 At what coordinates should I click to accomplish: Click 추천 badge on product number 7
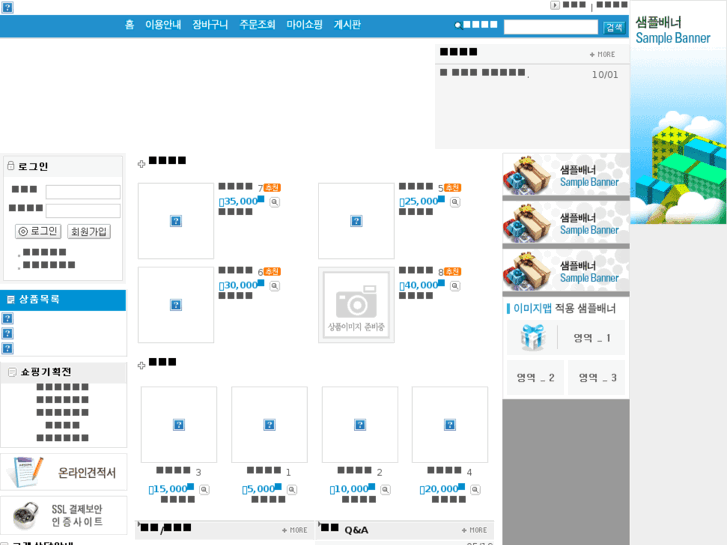tap(272, 187)
